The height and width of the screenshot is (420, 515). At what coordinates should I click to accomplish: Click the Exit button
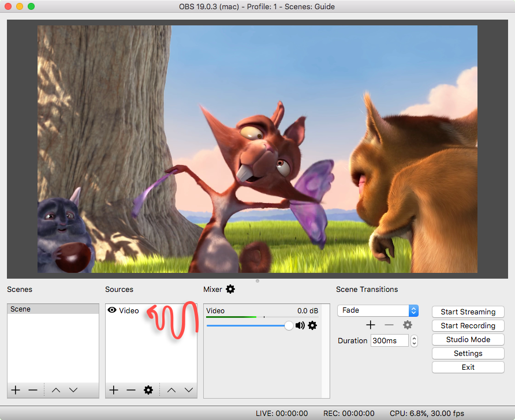point(468,367)
